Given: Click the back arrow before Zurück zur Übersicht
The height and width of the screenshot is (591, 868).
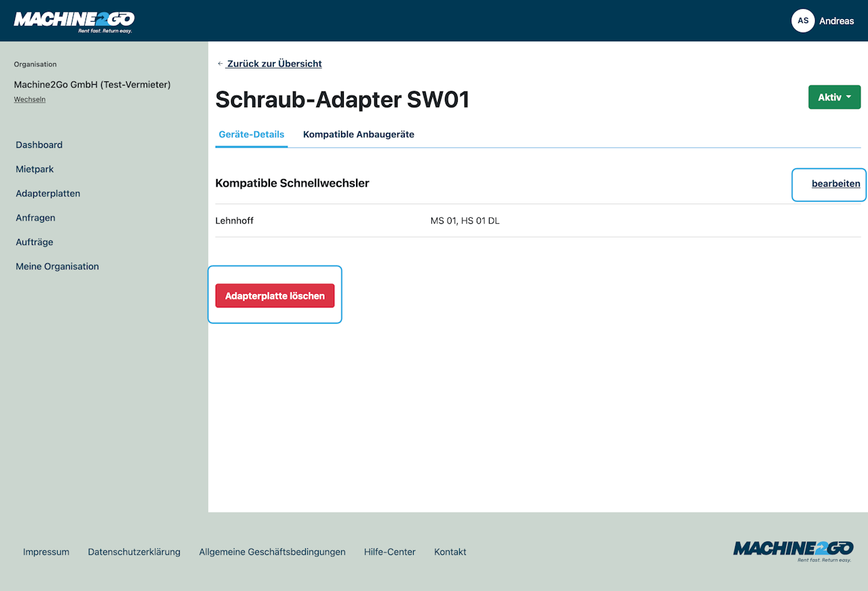Looking at the screenshot, I should [220, 64].
